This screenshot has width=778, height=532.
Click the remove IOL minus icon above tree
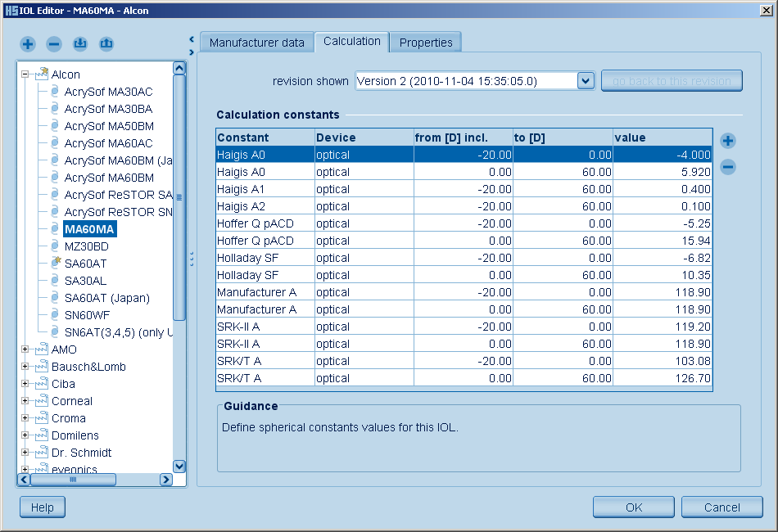pyautogui.click(x=54, y=43)
